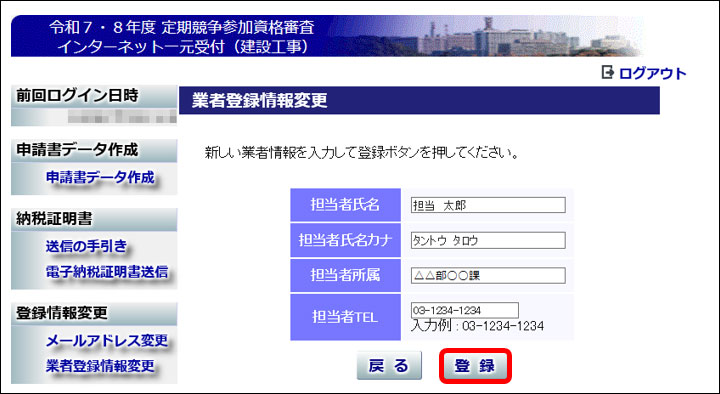Image resolution: width=720 pixels, height=394 pixels.
Task: Click the ログアウト link
Action: [652, 73]
